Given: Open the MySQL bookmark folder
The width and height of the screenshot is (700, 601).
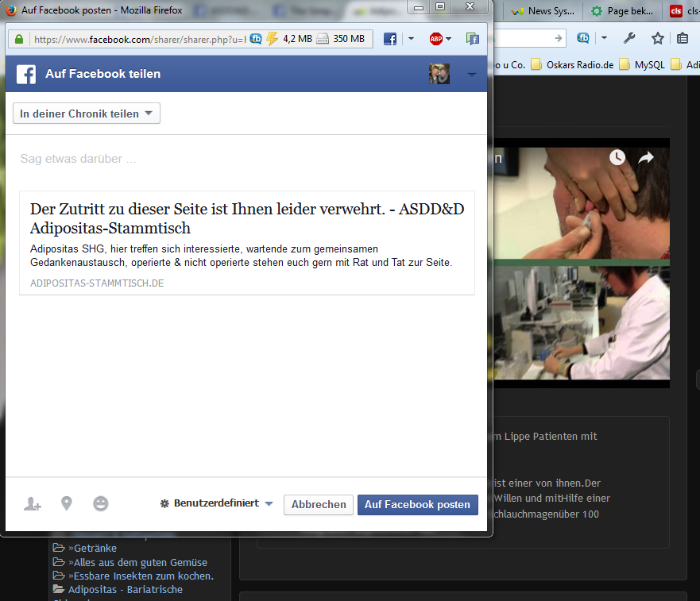Looking at the screenshot, I should point(641,65).
